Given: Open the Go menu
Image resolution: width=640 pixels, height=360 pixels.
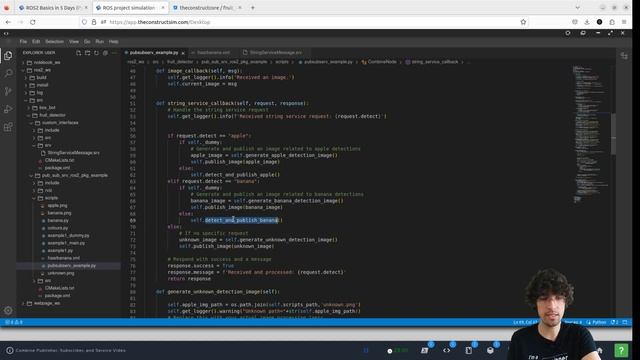Looking at the screenshot, I should 87,42.
